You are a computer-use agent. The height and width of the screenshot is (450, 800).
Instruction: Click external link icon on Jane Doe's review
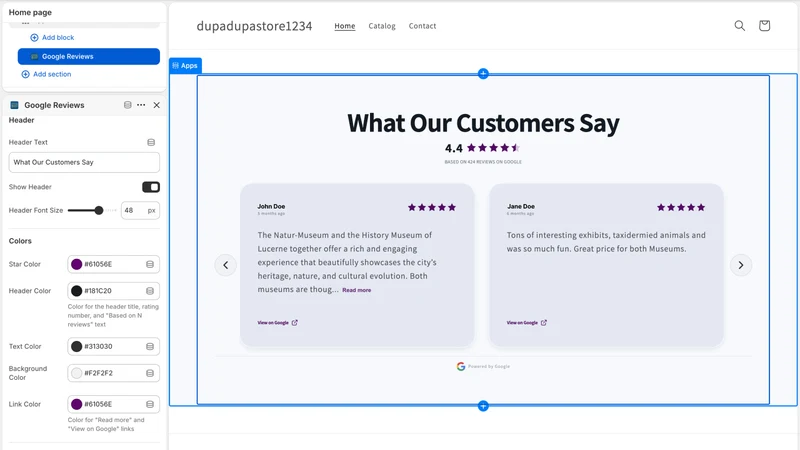coord(544,322)
